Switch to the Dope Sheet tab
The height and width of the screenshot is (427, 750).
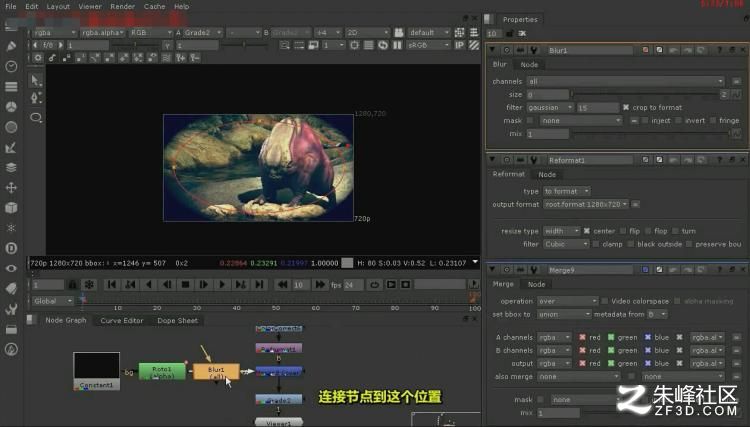[177, 320]
